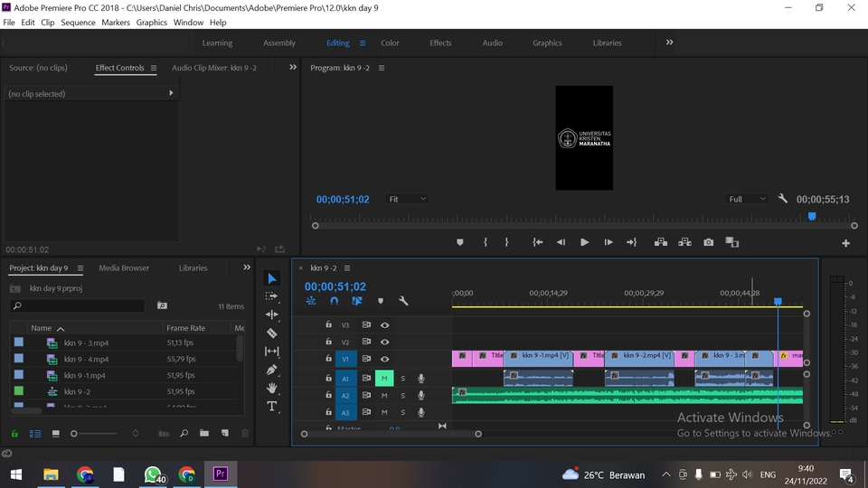Select the Razor tool
The width and height of the screenshot is (868, 488).
tap(272, 333)
